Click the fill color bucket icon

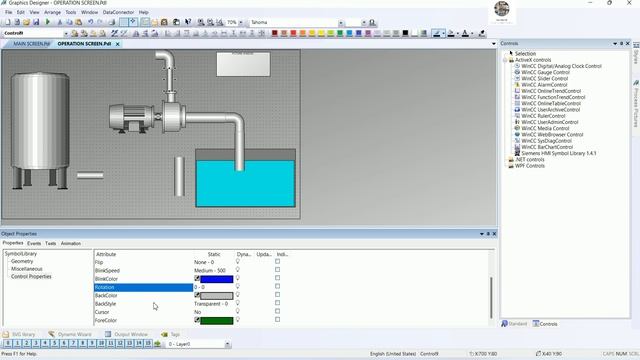(451, 33)
